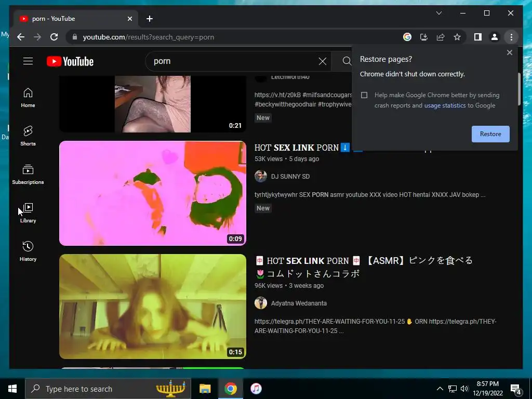Image resolution: width=532 pixels, height=399 pixels.
Task: Bookmark this tab with the star
Action: (x=457, y=37)
